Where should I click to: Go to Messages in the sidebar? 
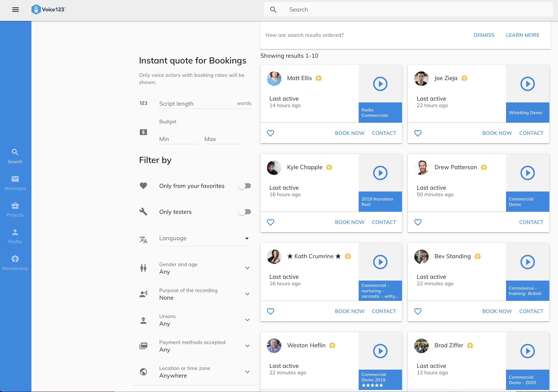pyautogui.click(x=15, y=183)
